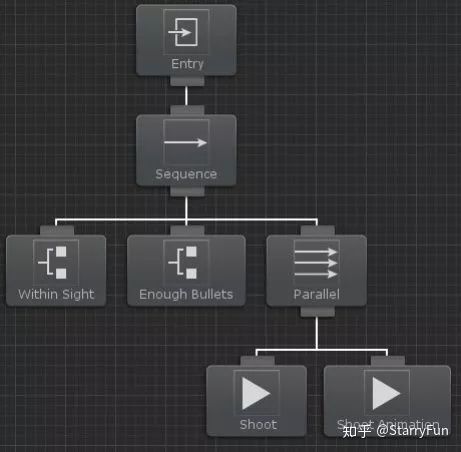Select the Sequence node label

coord(186,174)
